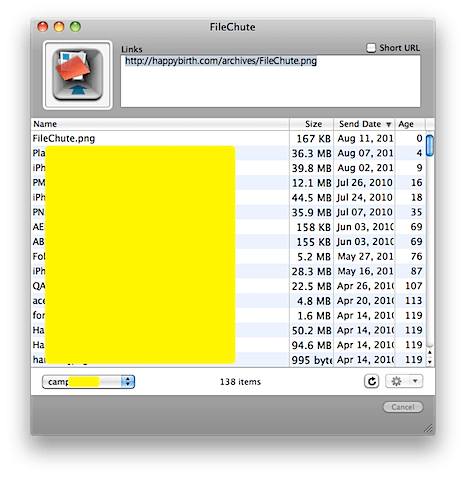Select the FileChute.png row
Viewport: 466px width, 478px height.
point(228,138)
